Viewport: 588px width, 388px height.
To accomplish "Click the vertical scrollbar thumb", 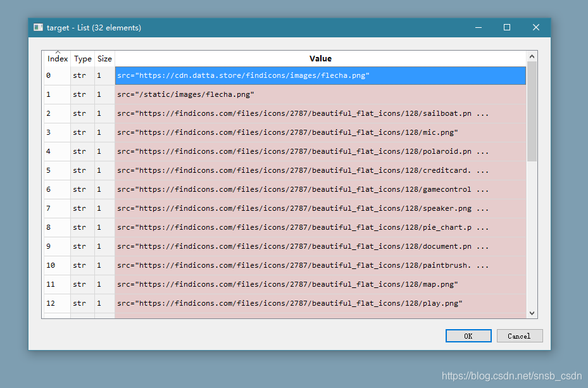I will pyautogui.click(x=532, y=111).
